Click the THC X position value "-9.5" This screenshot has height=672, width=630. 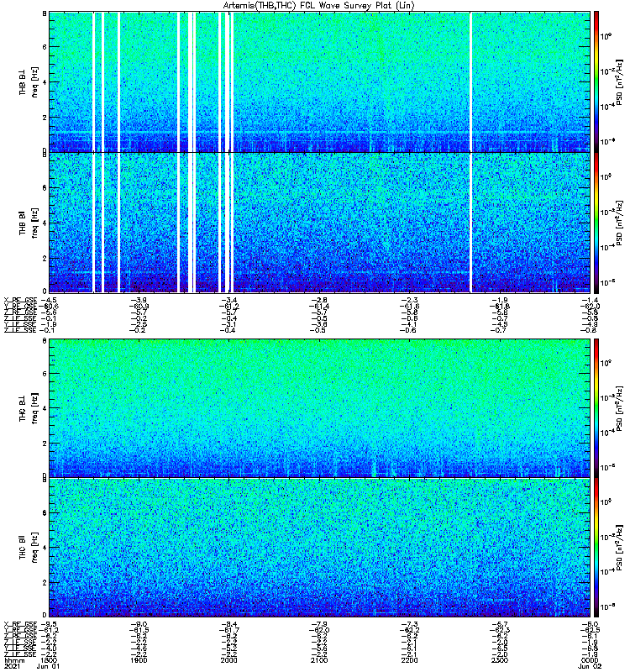coord(49,624)
